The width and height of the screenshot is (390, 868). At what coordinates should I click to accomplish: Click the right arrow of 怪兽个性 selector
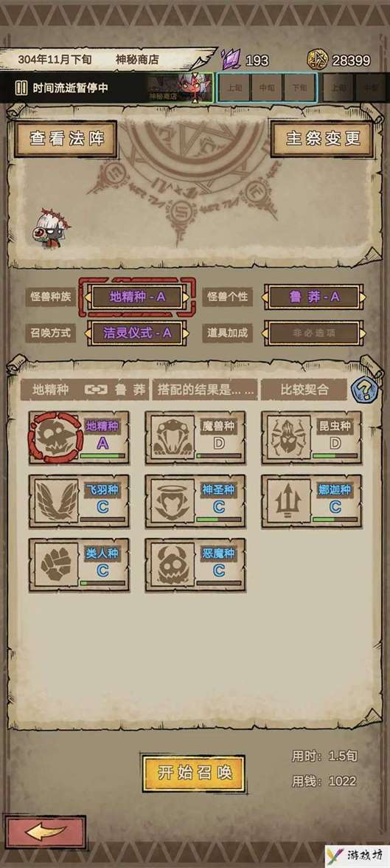pos(362,297)
